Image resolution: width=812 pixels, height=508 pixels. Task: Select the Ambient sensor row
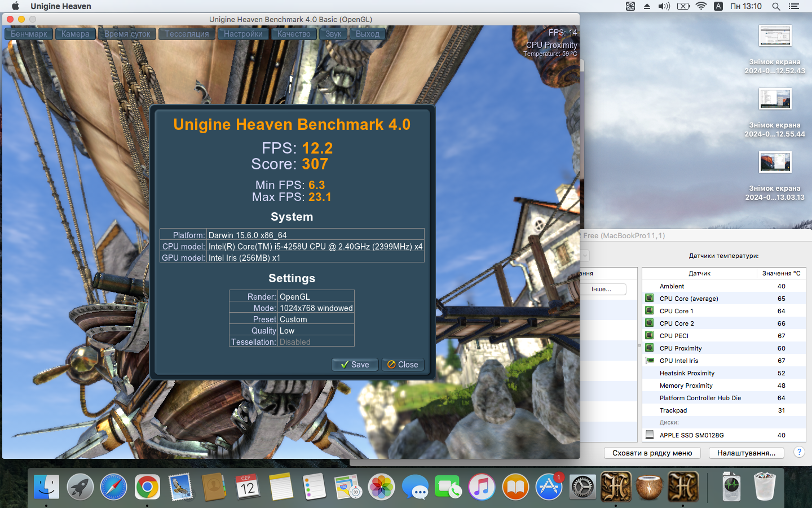[x=723, y=286]
